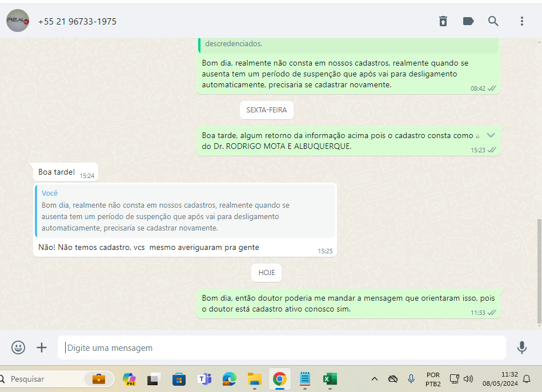Open the three-dot chat menu
The height and width of the screenshot is (392, 542).
(x=521, y=21)
